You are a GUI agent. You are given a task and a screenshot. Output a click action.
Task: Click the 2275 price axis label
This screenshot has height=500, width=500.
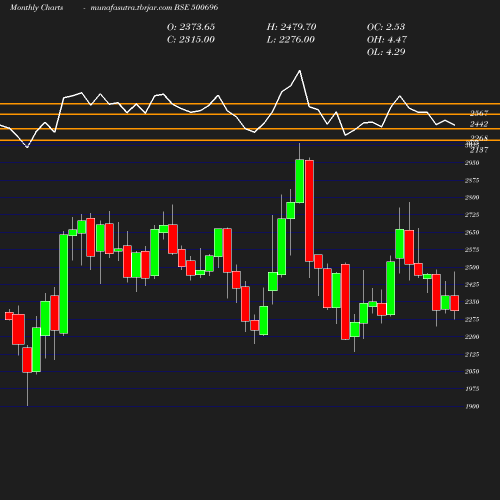pos(472,319)
